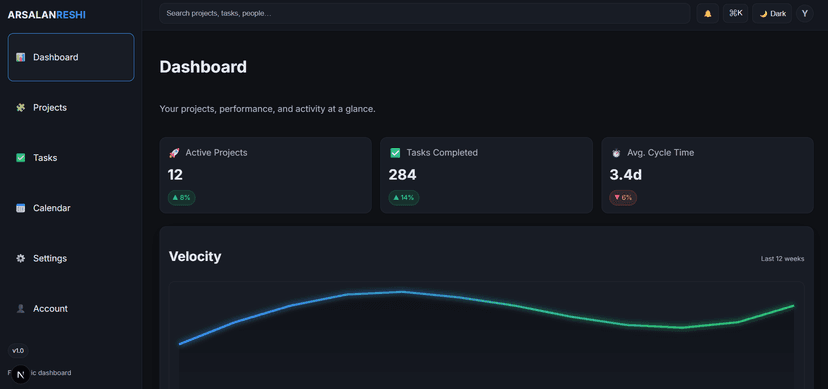Click the v1.0 version badge
Image resolution: width=828 pixels, height=389 pixels.
(x=18, y=350)
